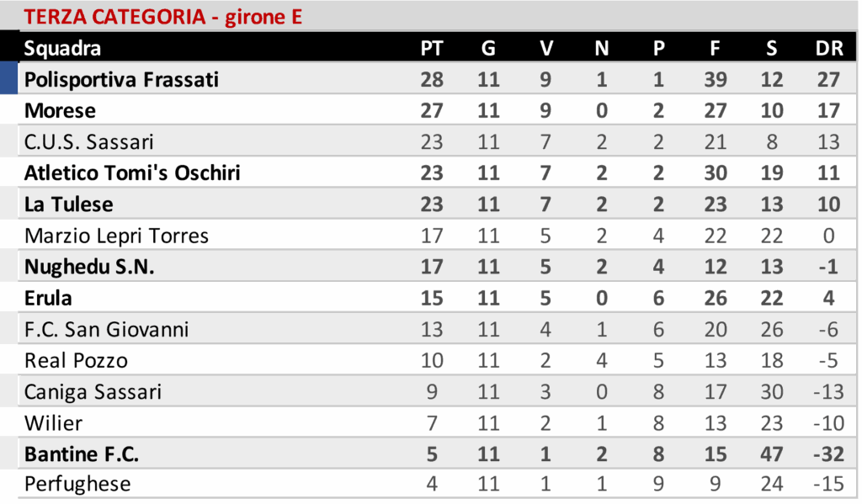Viewport: 862px width, 504px height.
Task: Click the blue marker beside Polisportiva Frassati
Action: click(8, 79)
